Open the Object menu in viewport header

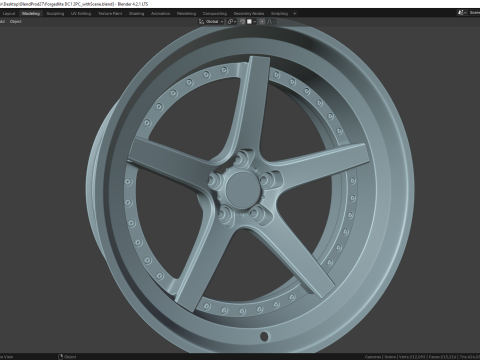click(x=15, y=22)
